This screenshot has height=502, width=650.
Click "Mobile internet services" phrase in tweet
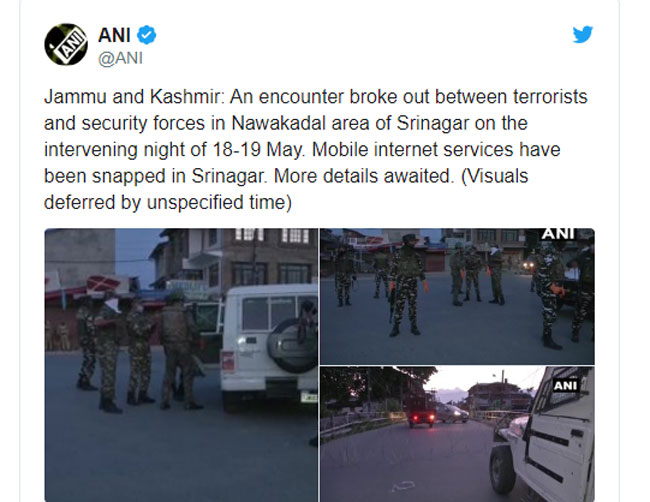point(412,150)
